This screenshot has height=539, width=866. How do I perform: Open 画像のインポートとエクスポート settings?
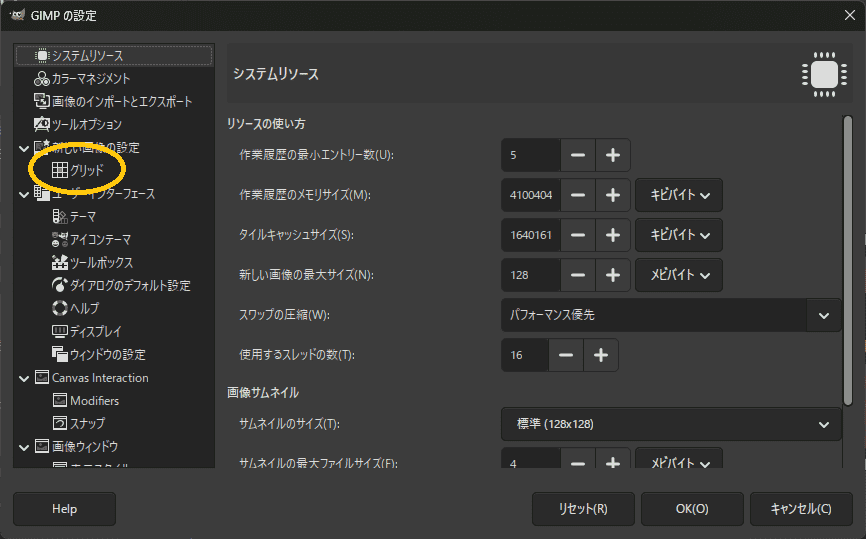tap(121, 101)
